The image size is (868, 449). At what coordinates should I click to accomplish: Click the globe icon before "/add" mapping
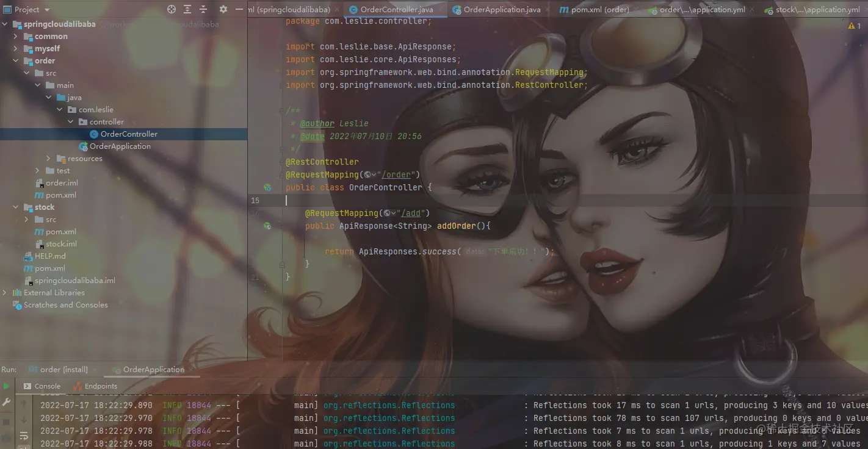(388, 213)
